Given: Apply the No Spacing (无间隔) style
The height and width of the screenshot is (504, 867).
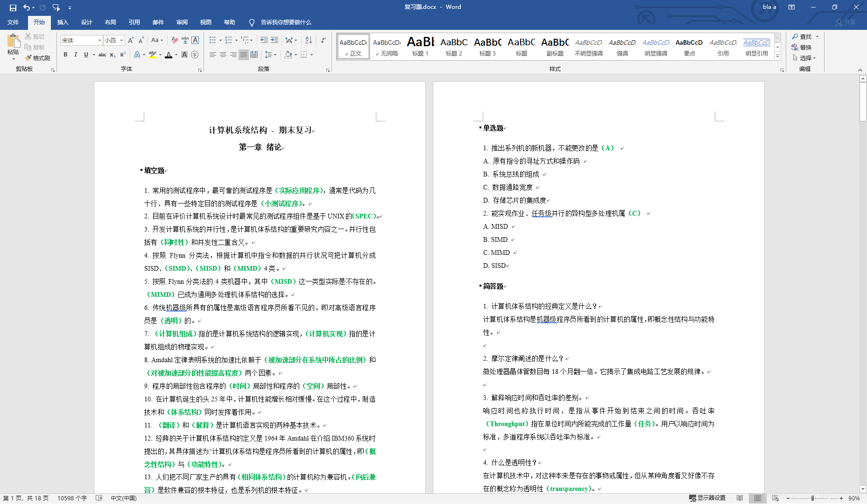Looking at the screenshot, I should [387, 46].
